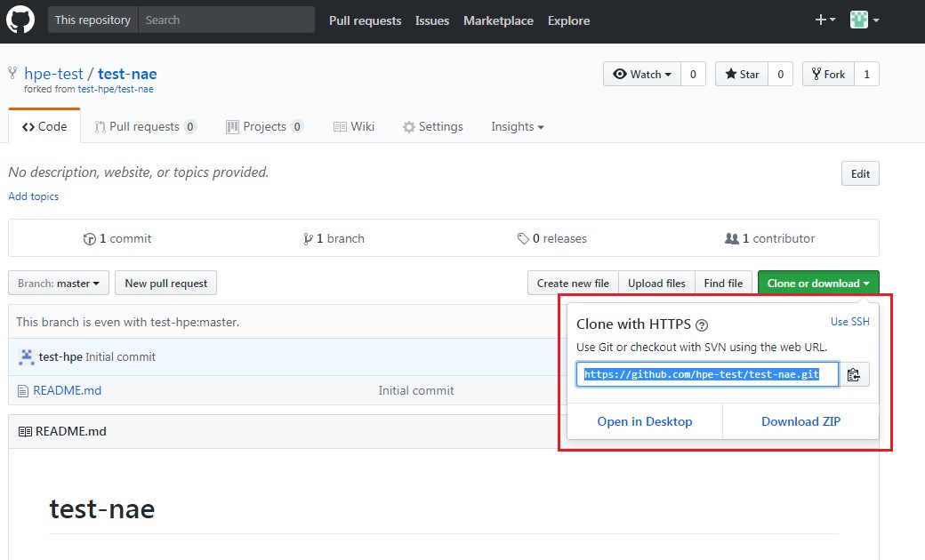Click the Create new file button
The height and width of the screenshot is (560, 925).
point(573,284)
